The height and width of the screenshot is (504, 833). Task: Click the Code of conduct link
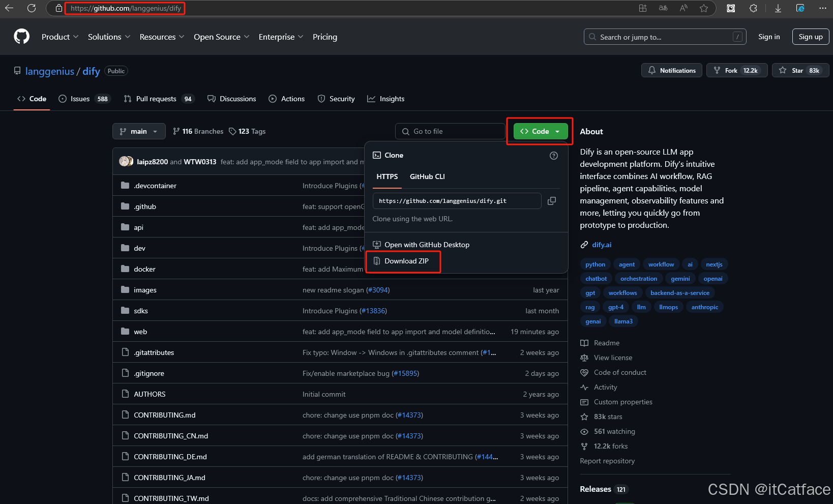(x=620, y=373)
